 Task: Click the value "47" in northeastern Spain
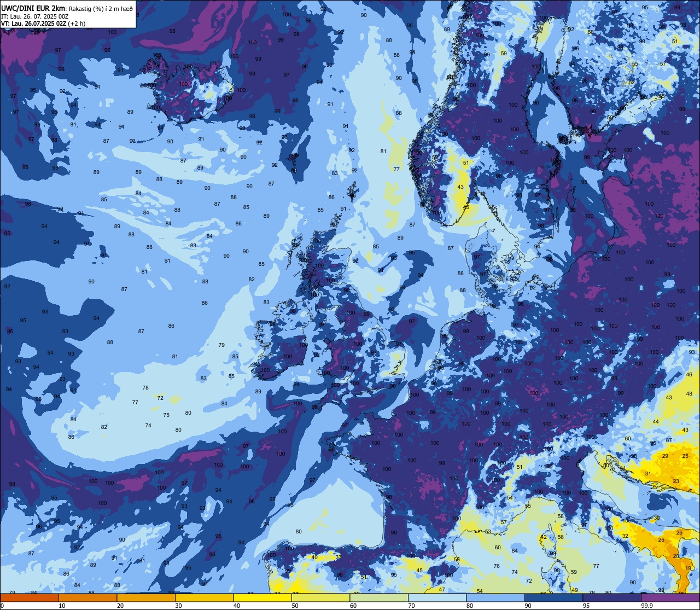(x=442, y=590)
